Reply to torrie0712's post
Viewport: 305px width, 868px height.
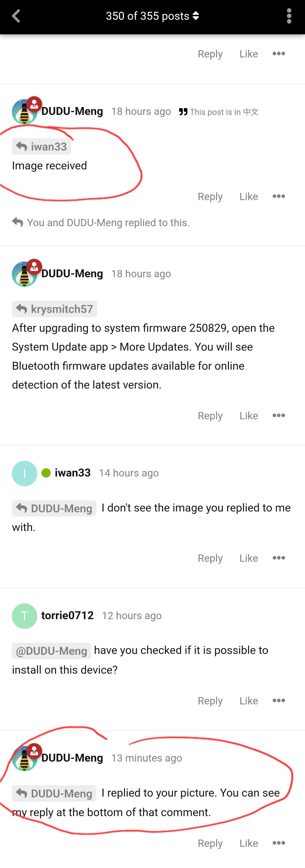click(x=210, y=701)
